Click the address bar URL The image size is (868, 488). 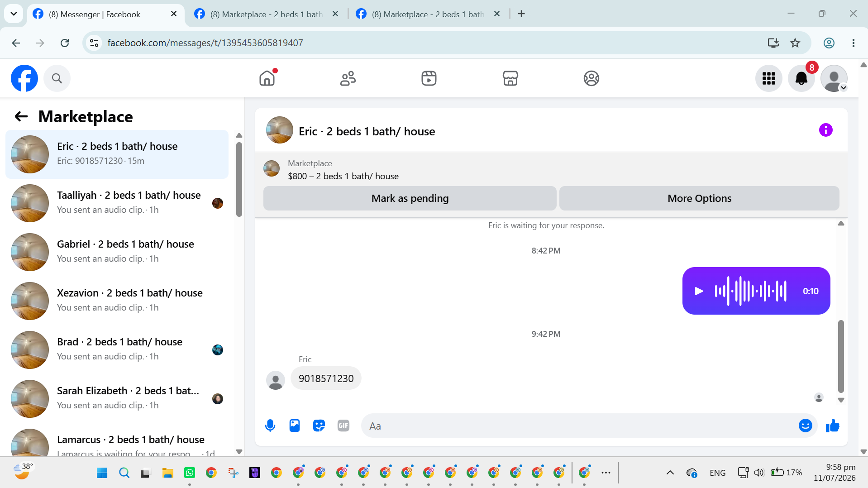point(205,43)
